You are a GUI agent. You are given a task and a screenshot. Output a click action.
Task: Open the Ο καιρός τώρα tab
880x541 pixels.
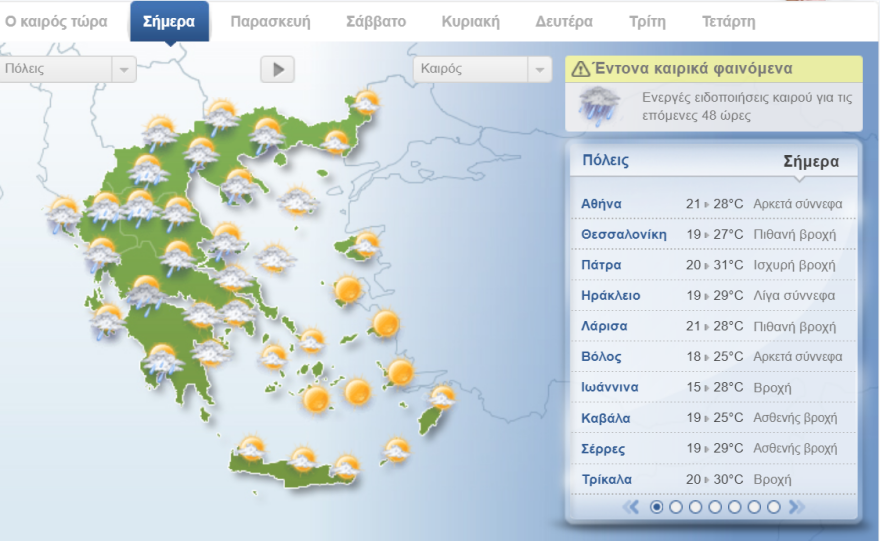57,21
